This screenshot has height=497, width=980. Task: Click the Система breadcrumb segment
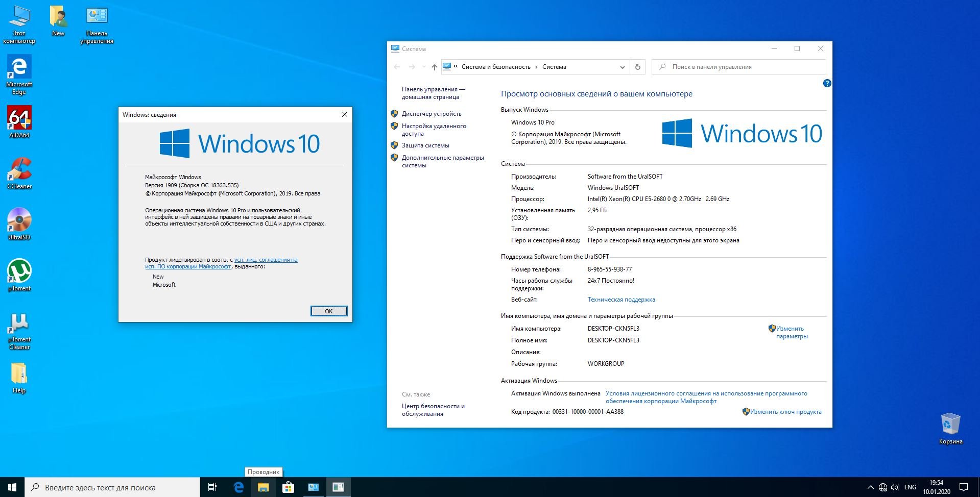pos(554,67)
